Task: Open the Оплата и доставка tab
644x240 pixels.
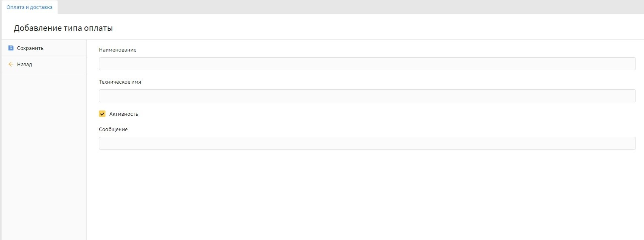Action: (29, 7)
